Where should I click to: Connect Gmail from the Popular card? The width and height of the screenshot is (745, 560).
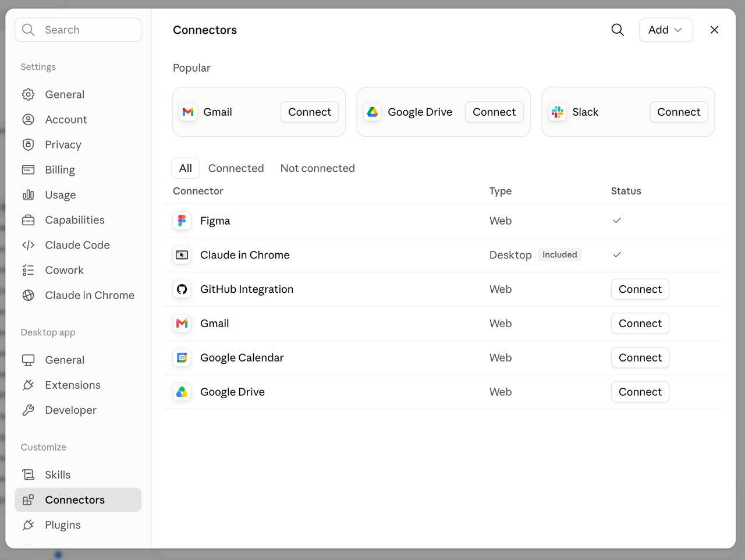310,112
